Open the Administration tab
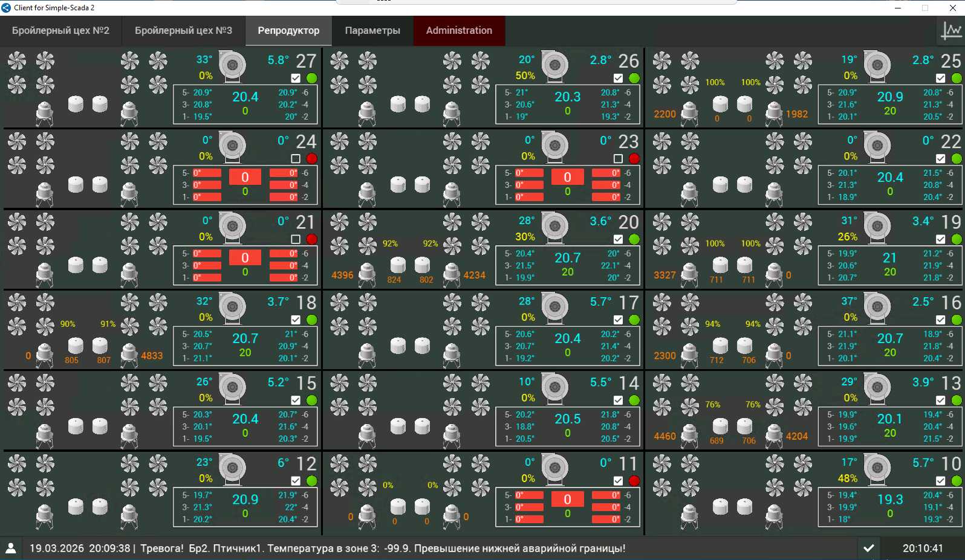Viewport: 965px width, 560px height. coord(459,30)
